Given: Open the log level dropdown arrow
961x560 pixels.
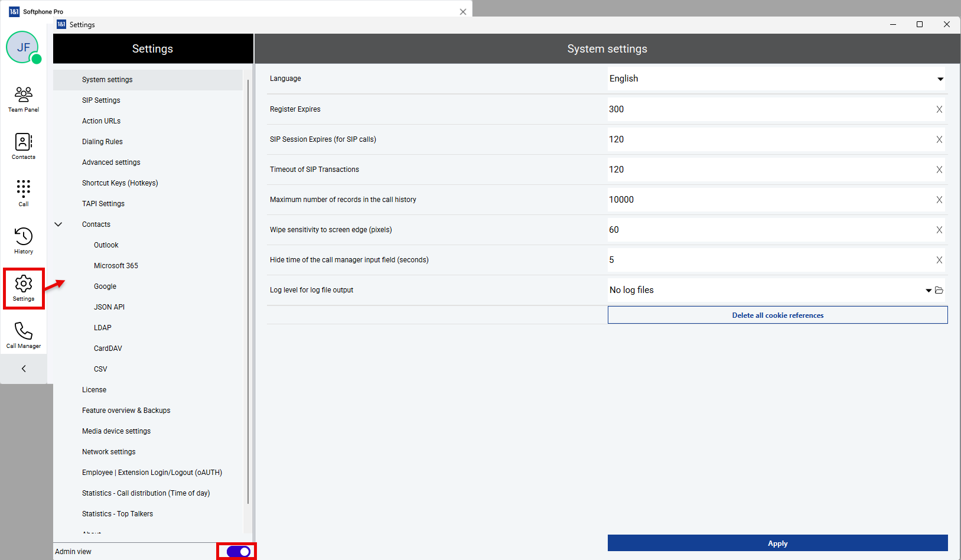Looking at the screenshot, I should tap(929, 290).
